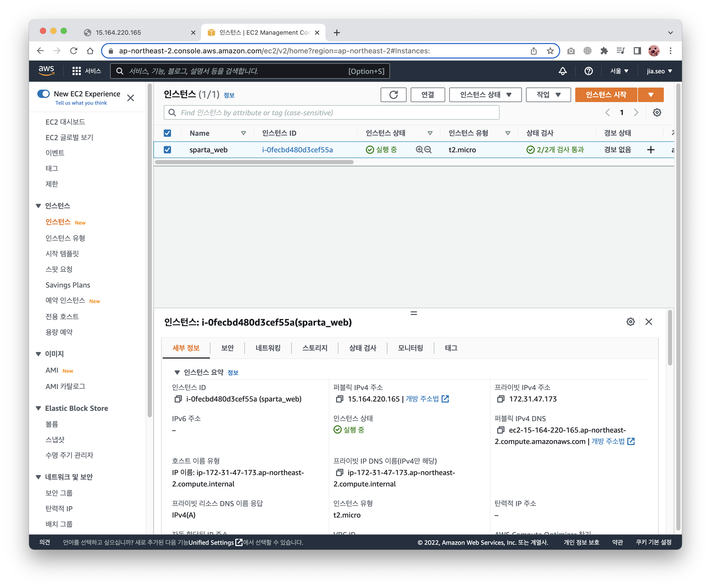Sort by the Name column arrow
This screenshot has width=711, height=588.
pyautogui.click(x=243, y=133)
